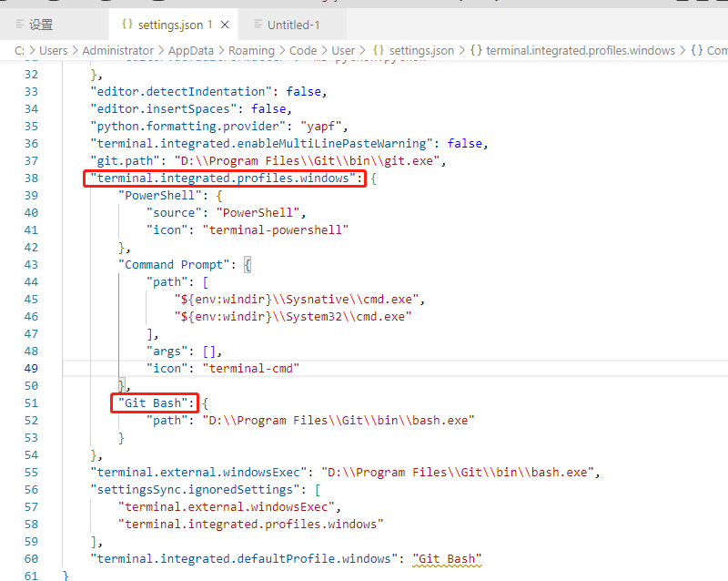728x581 pixels.
Task: Click braces icon before terminal.integrated.profiles.windows breadcrumb
Action: (x=476, y=50)
